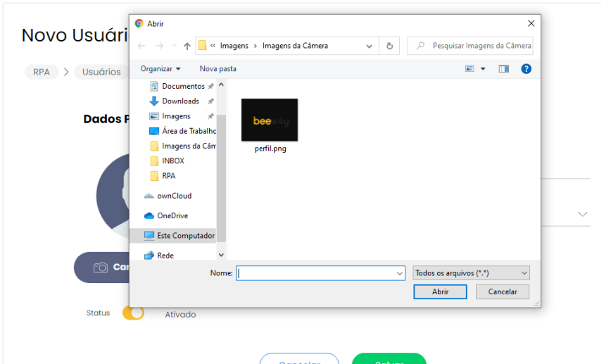
Task: Go forward with the right arrow
Action: [x=160, y=46]
